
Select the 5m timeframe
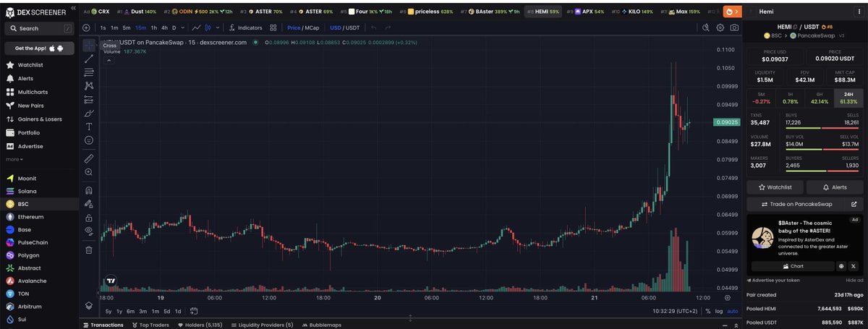click(x=127, y=27)
